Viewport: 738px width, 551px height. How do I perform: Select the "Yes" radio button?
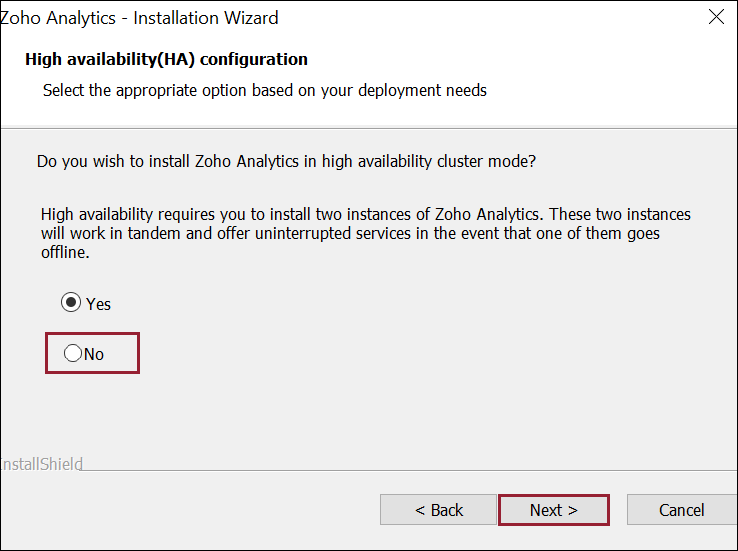click(71, 303)
